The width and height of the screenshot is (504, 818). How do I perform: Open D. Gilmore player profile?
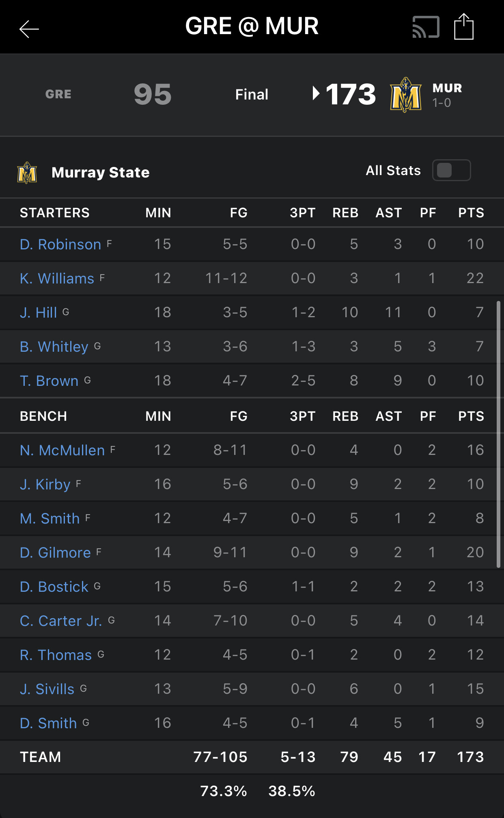[55, 553]
